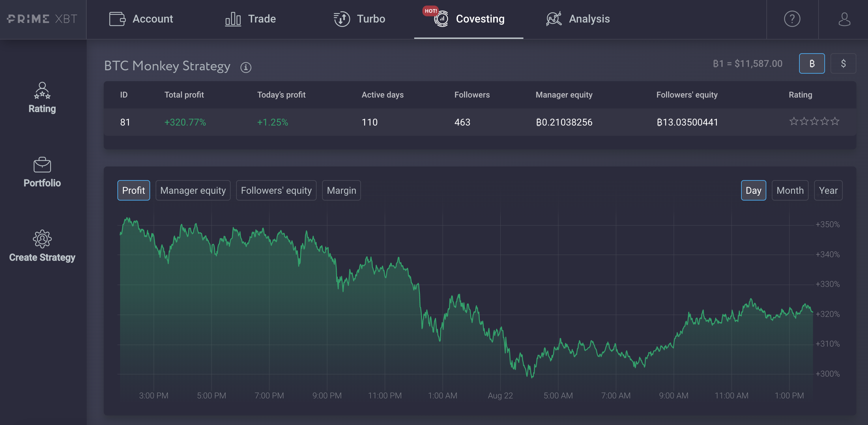Show the Manager equity chart

[x=193, y=190]
